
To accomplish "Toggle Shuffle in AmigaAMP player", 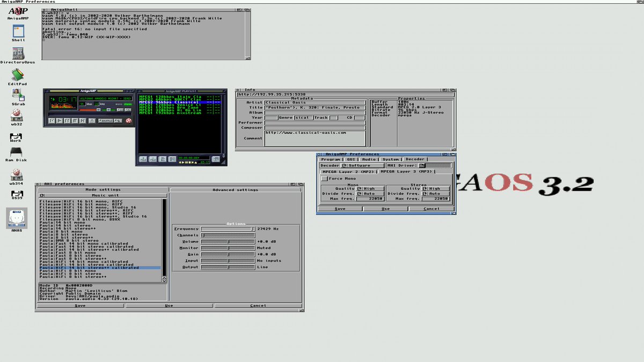I will pyautogui.click(x=106, y=121).
